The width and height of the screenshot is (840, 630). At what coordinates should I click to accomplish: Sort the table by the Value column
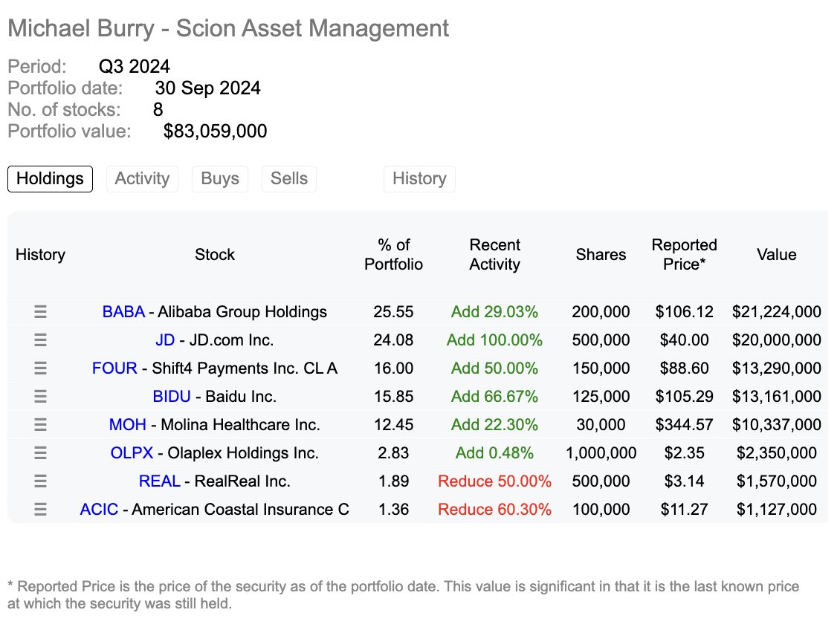(x=776, y=254)
